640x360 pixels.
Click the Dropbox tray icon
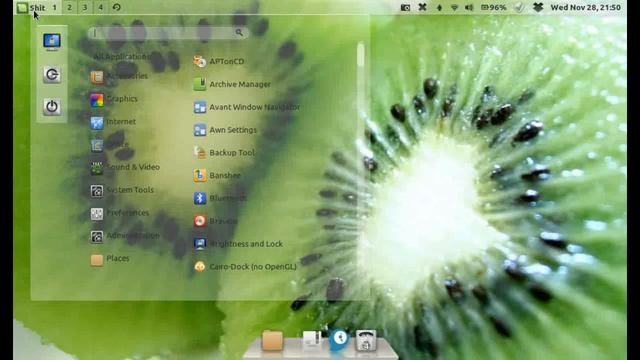(x=538, y=7)
